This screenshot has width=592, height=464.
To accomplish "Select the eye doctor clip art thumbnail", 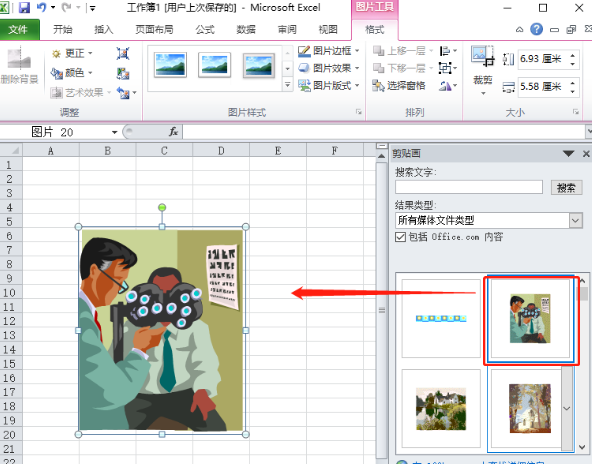I will [530, 318].
